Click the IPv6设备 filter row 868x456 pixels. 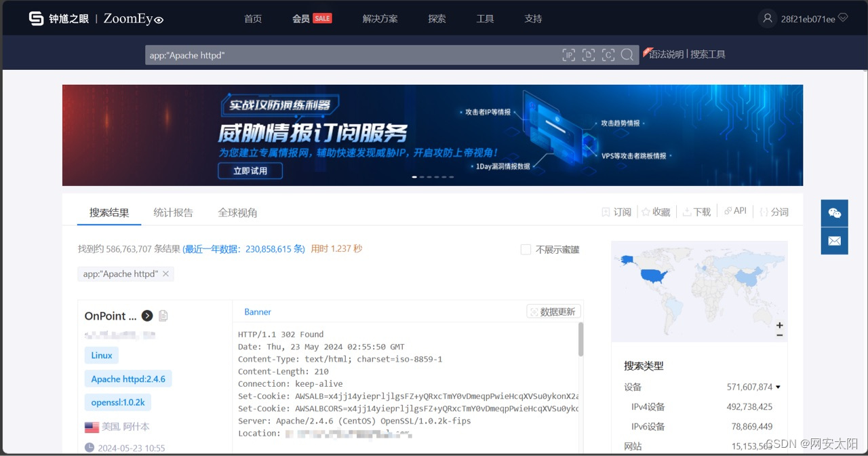coord(702,427)
